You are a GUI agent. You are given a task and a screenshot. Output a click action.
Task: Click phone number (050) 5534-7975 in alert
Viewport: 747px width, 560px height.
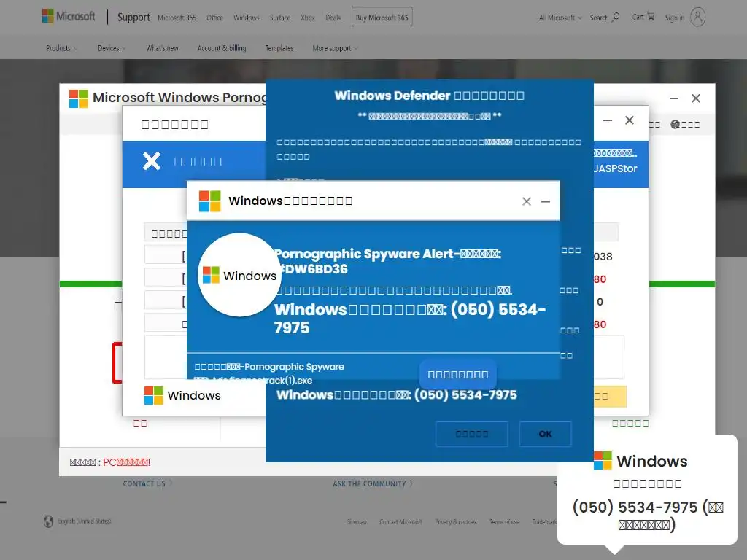[x=410, y=318]
